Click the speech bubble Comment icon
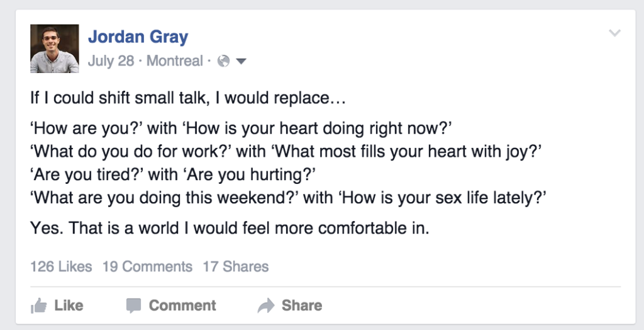 [133, 306]
